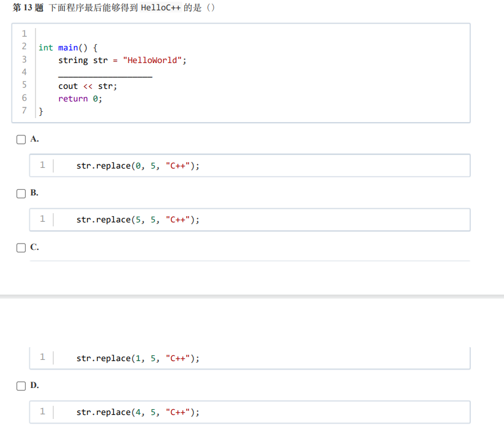Check the checkbox for option D
Image resolution: width=504 pixels, height=431 pixels.
click(21, 386)
